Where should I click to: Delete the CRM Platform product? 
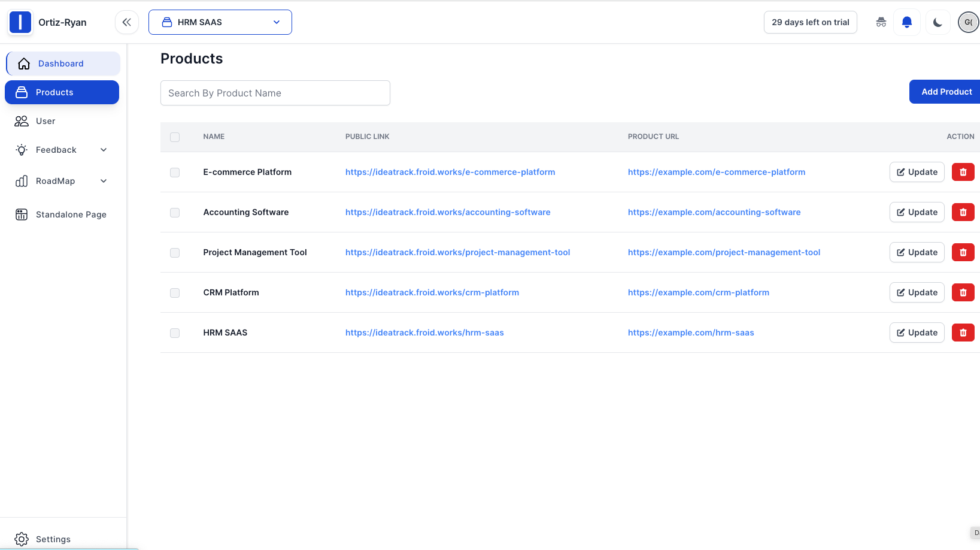(963, 292)
